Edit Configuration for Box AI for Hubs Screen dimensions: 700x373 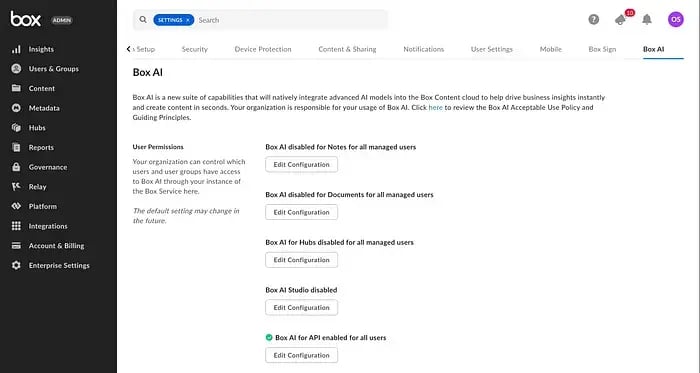(x=301, y=260)
